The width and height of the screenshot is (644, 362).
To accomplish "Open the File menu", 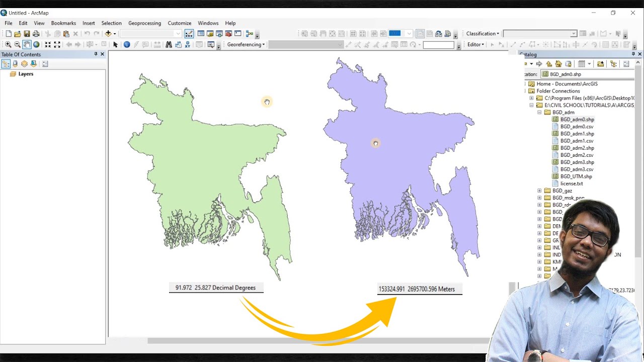I will tap(9, 23).
